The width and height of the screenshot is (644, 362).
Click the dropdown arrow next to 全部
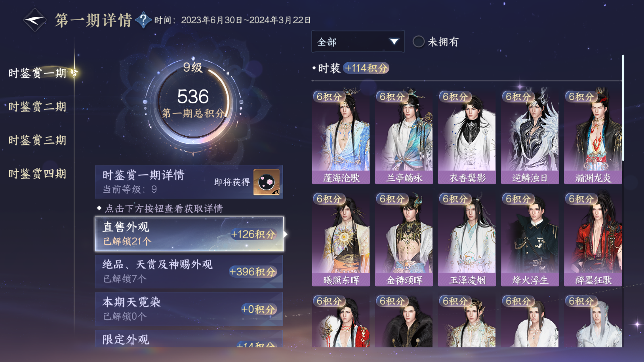pyautogui.click(x=394, y=42)
